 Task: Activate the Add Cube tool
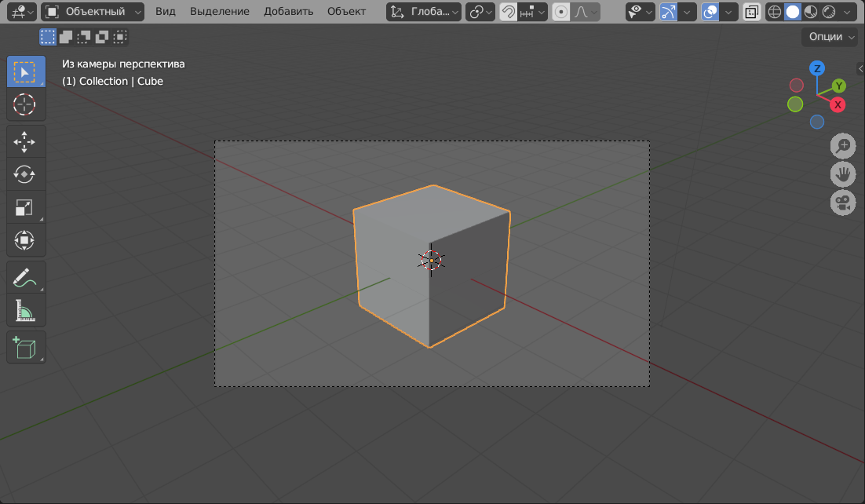(x=26, y=347)
